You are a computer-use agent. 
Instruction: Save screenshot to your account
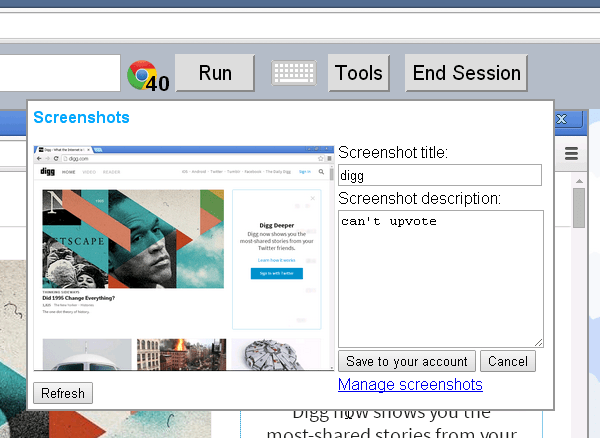(407, 361)
